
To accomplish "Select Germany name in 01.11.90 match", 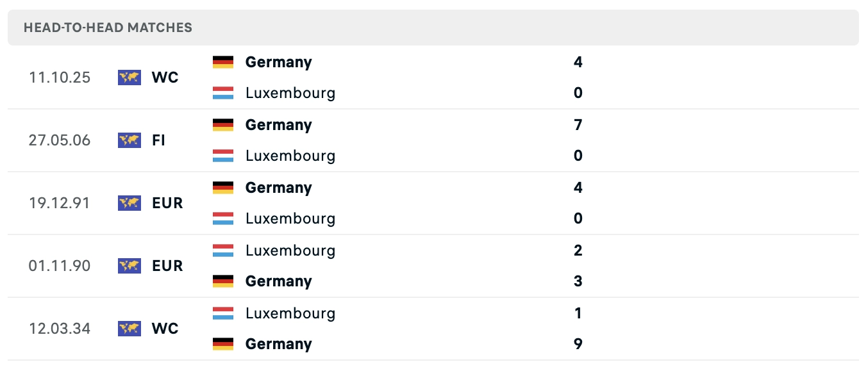I will coord(278,281).
